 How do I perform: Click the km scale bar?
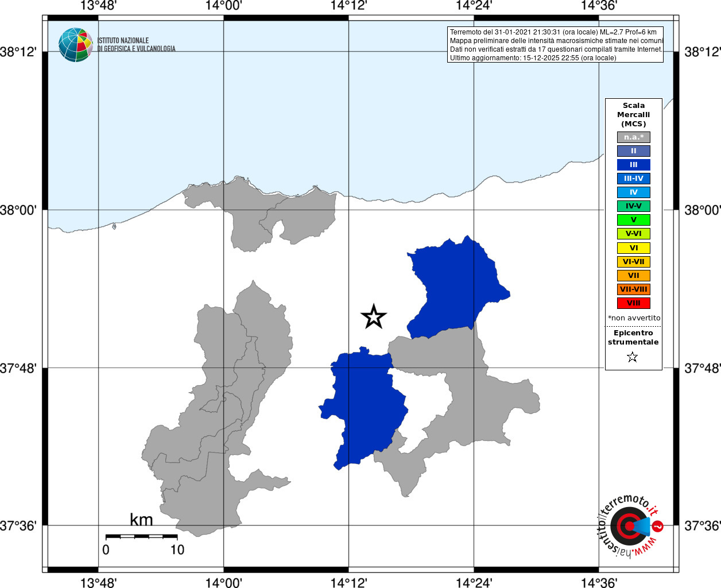coord(141,536)
